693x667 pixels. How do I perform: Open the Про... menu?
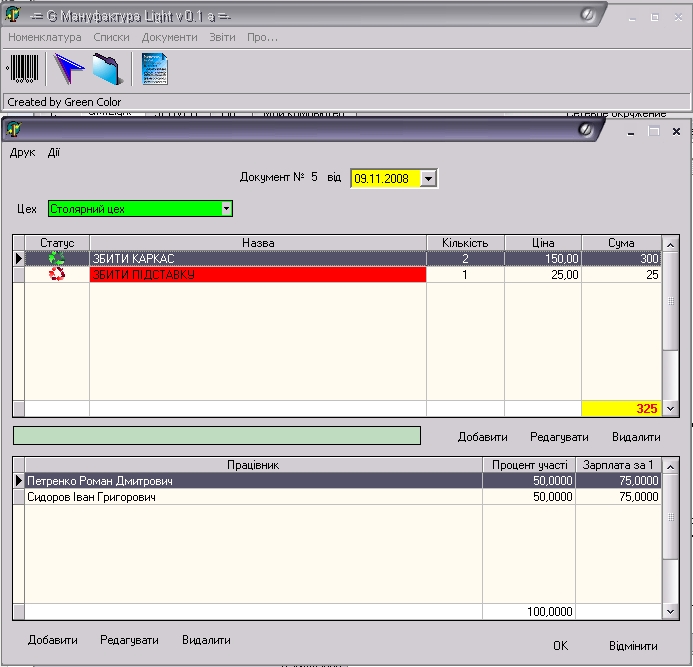coord(263,38)
